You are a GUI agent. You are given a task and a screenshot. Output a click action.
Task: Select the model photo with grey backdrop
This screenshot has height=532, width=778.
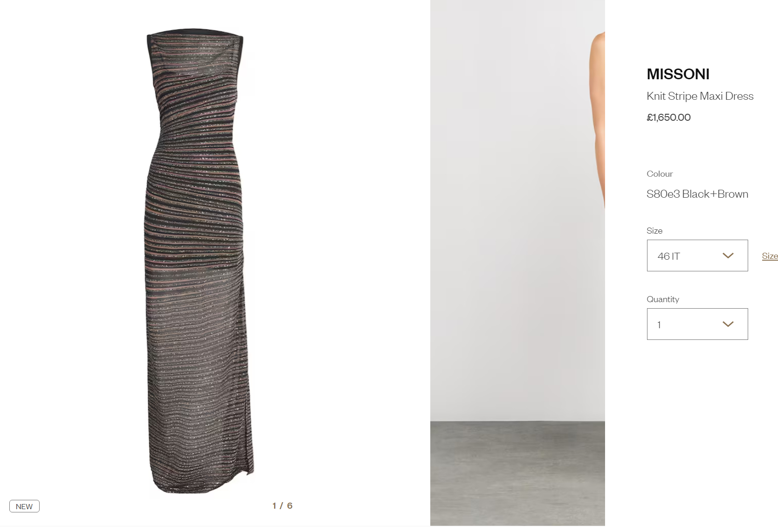click(x=517, y=263)
